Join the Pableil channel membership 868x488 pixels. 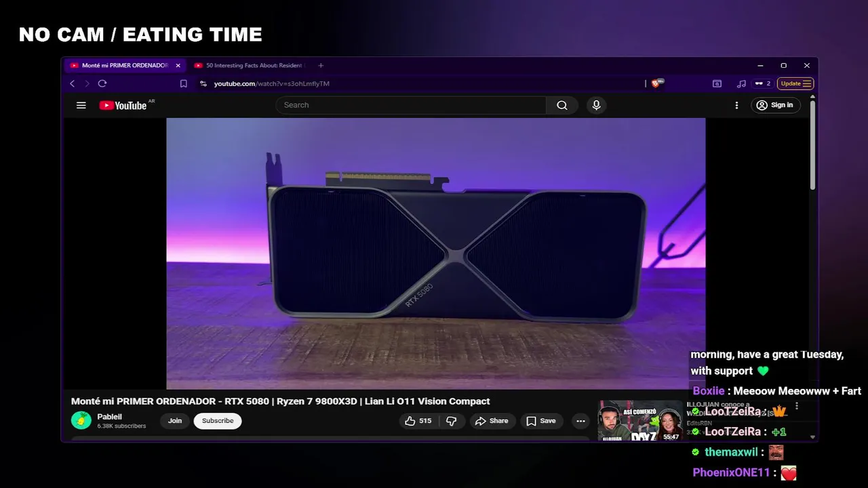(175, 421)
